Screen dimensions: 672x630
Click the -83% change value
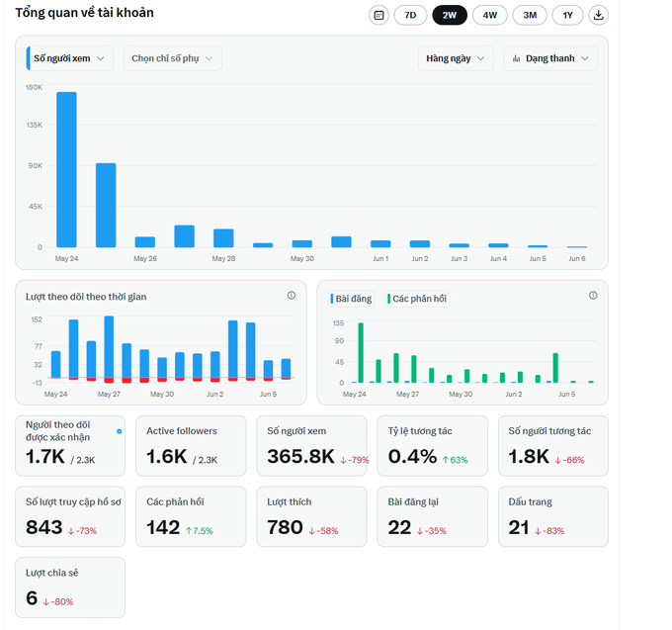(x=549, y=531)
